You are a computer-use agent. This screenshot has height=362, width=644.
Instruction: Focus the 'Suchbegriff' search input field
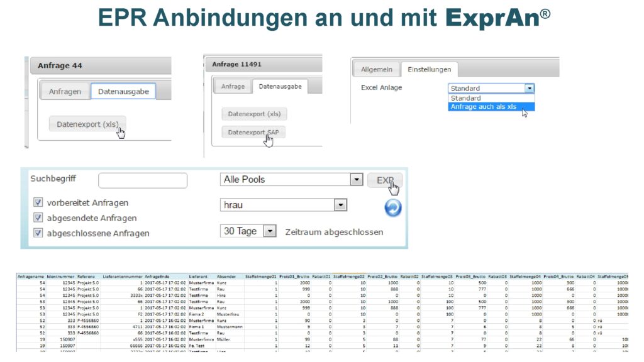[x=143, y=180]
